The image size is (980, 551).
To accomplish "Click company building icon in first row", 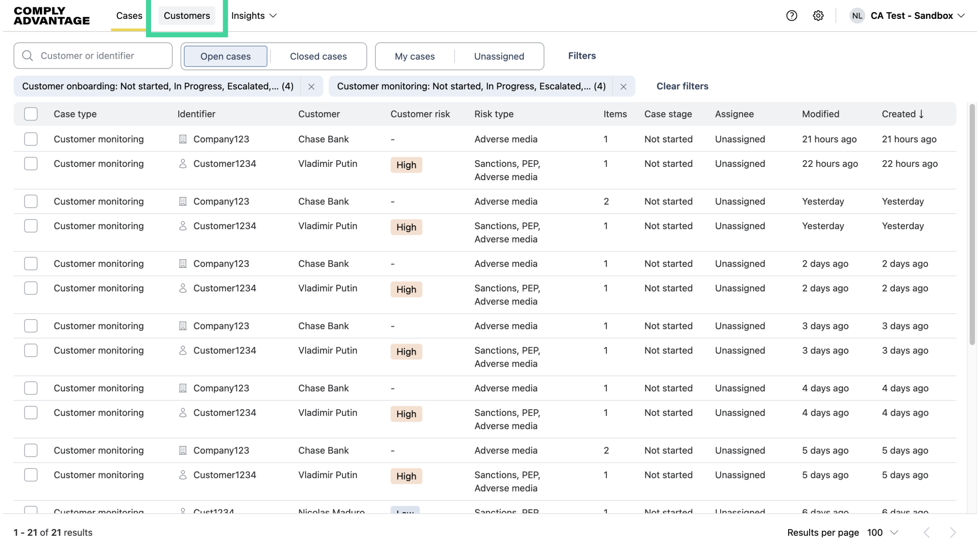I will point(183,139).
